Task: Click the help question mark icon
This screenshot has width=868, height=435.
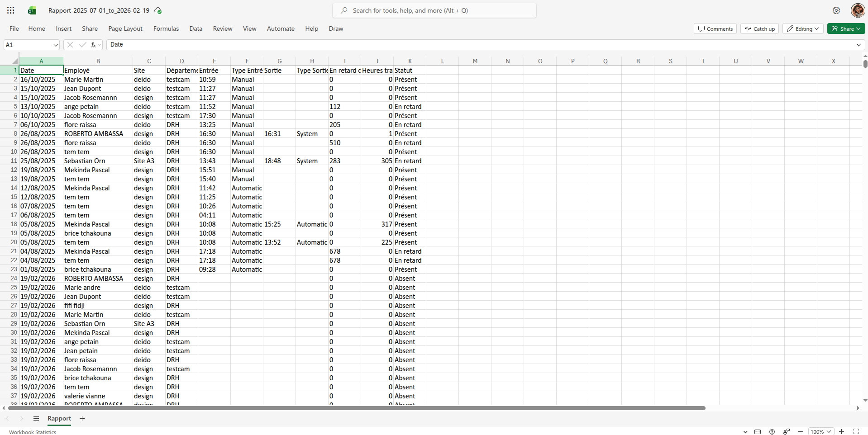Action: pos(772,432)
